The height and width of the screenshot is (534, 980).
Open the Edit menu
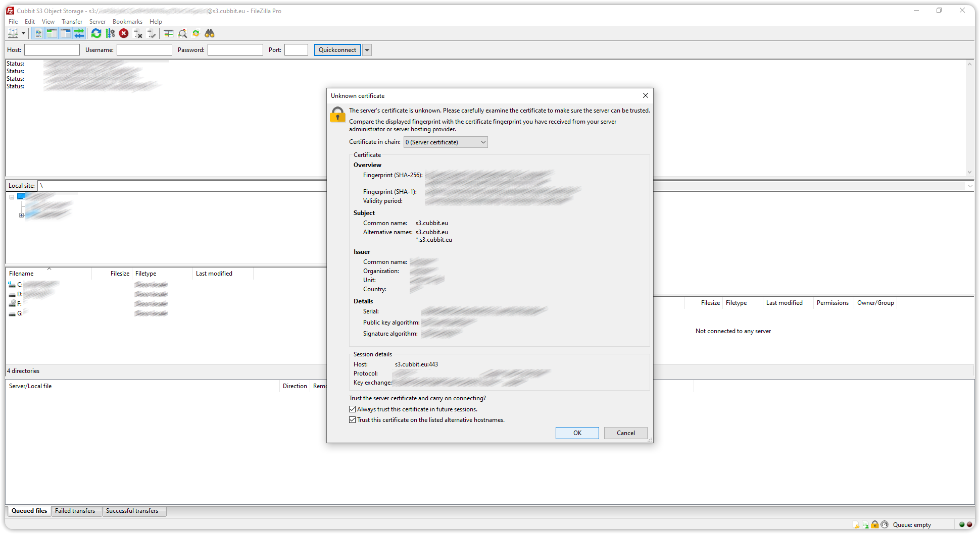[x=30, y=22]
